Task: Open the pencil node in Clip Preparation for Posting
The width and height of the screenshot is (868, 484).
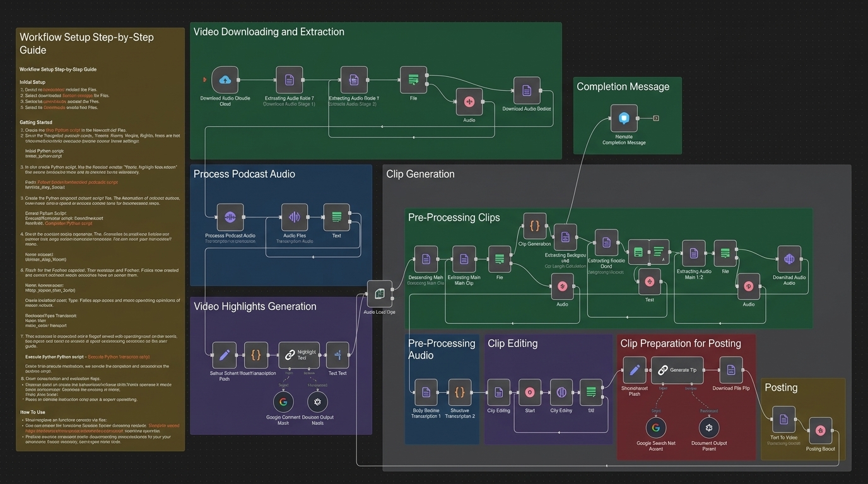Action: coord(635,371)
